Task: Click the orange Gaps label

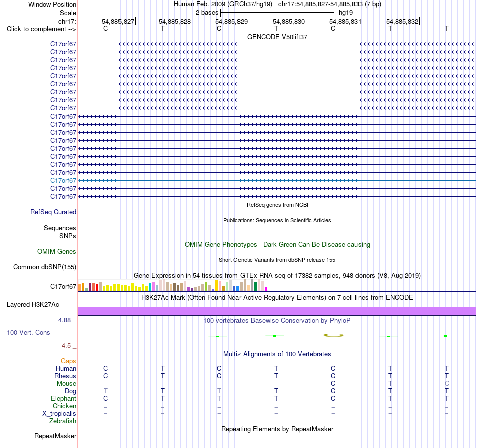Action: pos(68,361)
